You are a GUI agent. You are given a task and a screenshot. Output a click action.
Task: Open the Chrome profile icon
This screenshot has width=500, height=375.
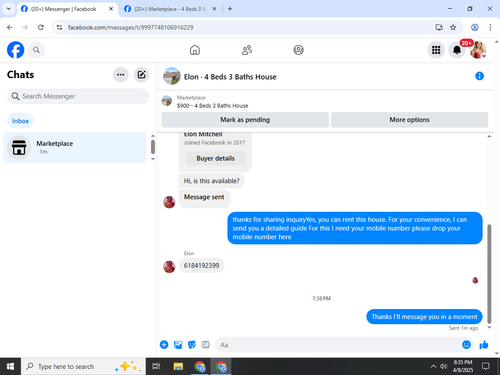click(x=475, y=27)
